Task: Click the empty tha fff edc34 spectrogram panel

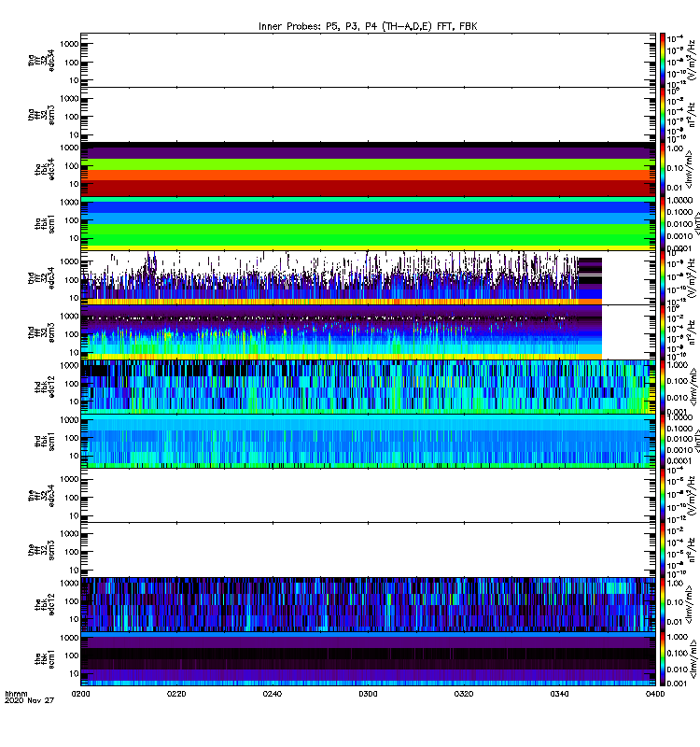Action: [368, 61]
